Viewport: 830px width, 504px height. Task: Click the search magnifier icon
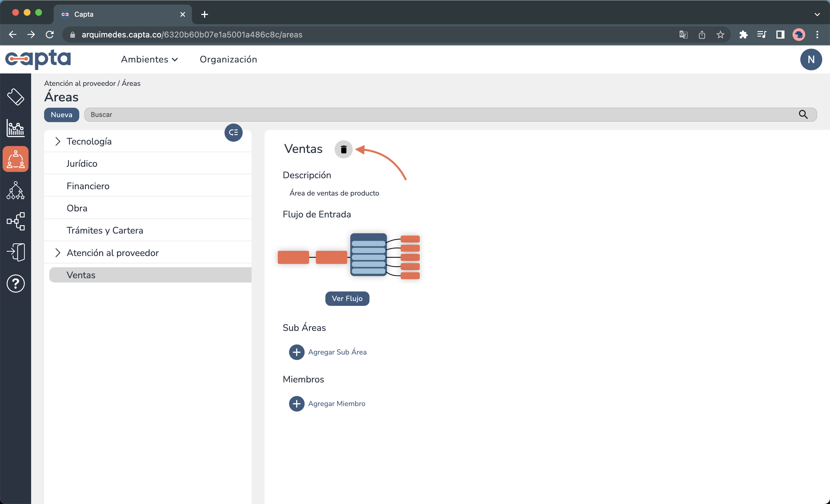(x=803, y=115)
